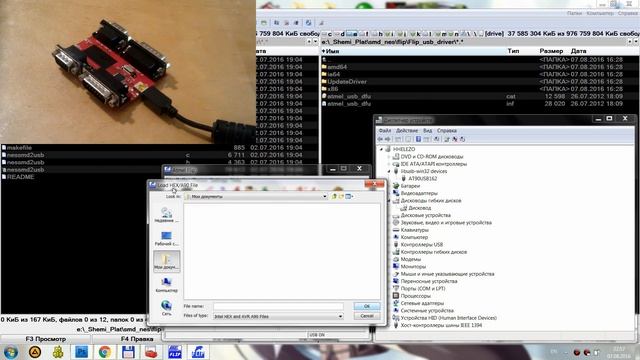The width and height of the screenshot is (640, 360).
Task: Open Справка menu in Device Manager
Action: [447, 131]
